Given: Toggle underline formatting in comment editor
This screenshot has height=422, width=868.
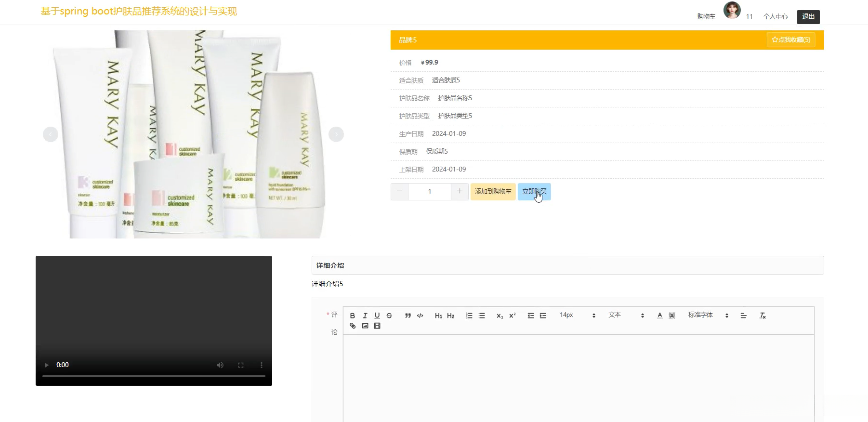Looking at the screenshot, I should [x=377, y=316].
